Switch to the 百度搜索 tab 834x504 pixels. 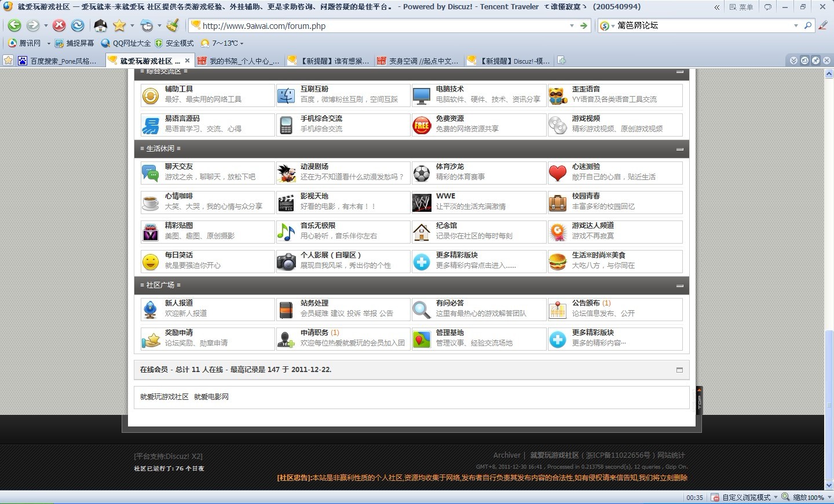(x=60, y=60)
